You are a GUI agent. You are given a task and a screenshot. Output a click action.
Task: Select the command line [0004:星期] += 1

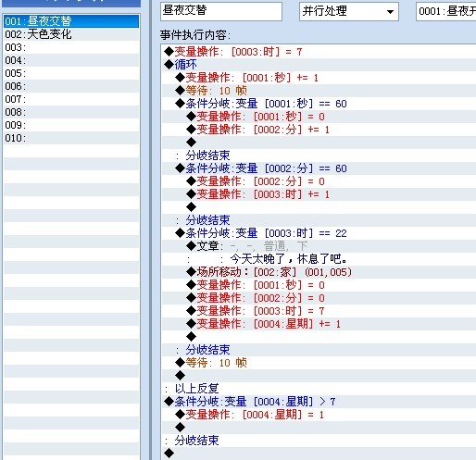tap(319, 324)
